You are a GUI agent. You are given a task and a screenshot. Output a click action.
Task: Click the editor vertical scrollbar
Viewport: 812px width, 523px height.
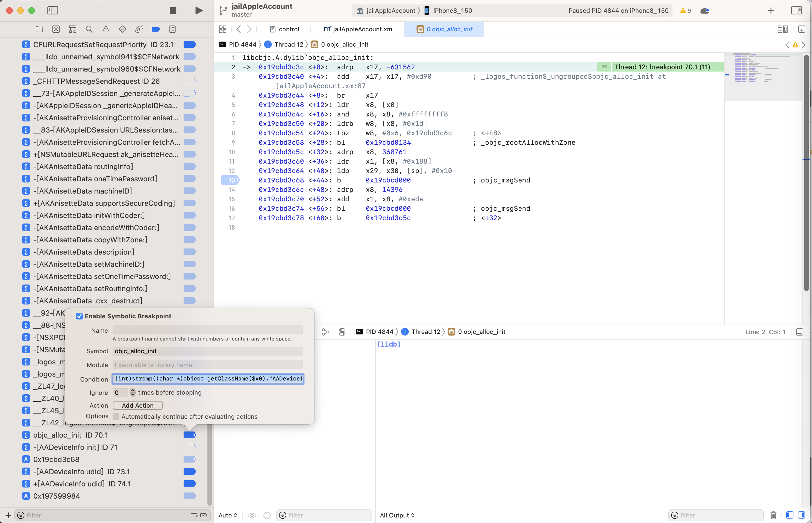click(x=806, y=172)
